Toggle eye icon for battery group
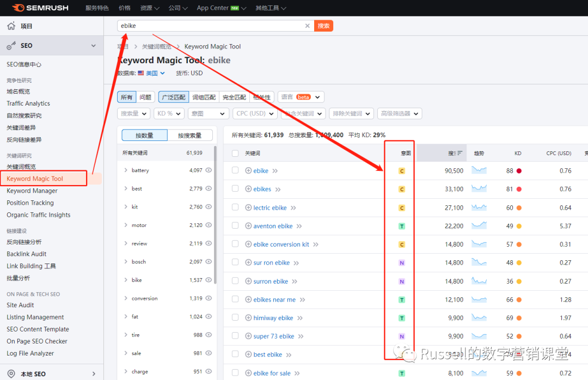The width and height of the screenshot is (588, 380). (x=209, y=170)
